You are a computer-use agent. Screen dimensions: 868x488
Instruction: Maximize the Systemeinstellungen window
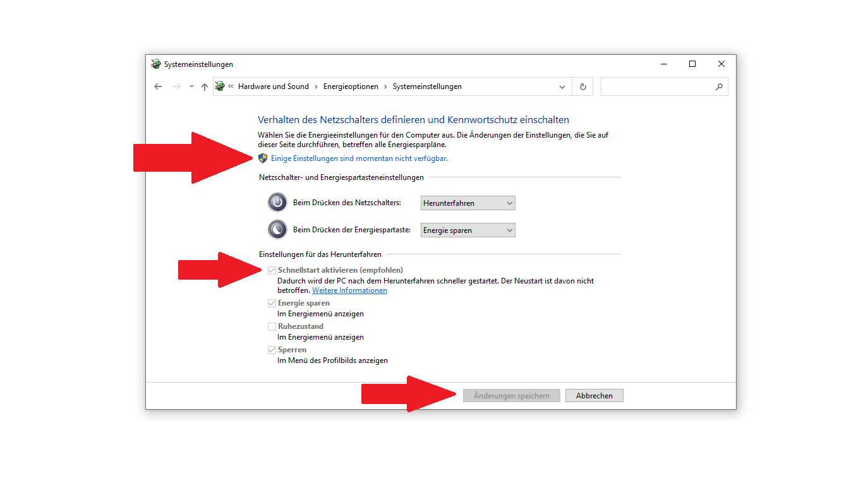point(692,64)
